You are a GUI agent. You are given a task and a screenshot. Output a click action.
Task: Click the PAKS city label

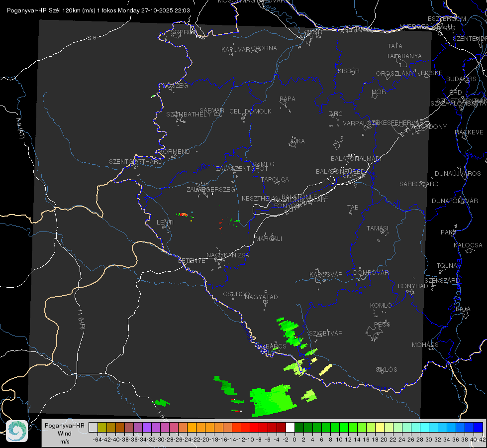tap(449, 232)
